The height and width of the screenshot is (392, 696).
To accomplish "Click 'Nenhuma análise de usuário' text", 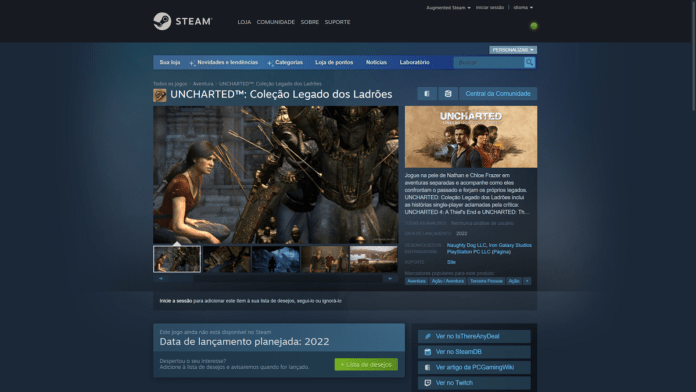I will (482, 223).
